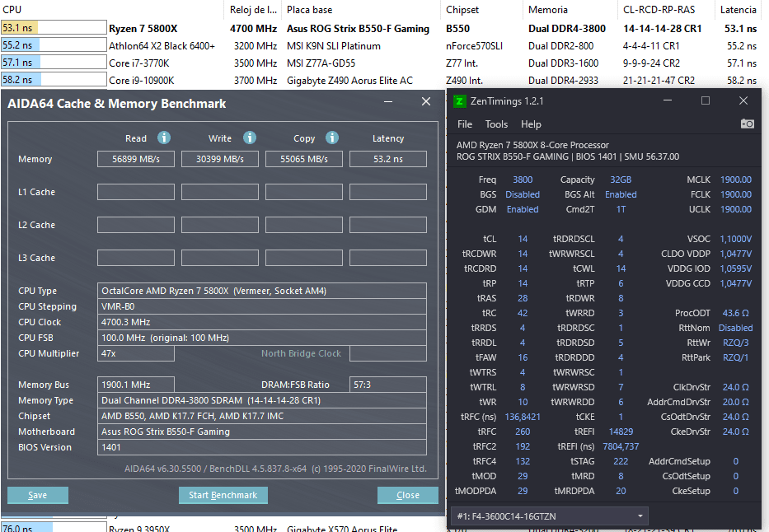Click the Memoria column header
The height and width of the screenshot is (532, 769).
pyautogui.click(x=569, y=10)
